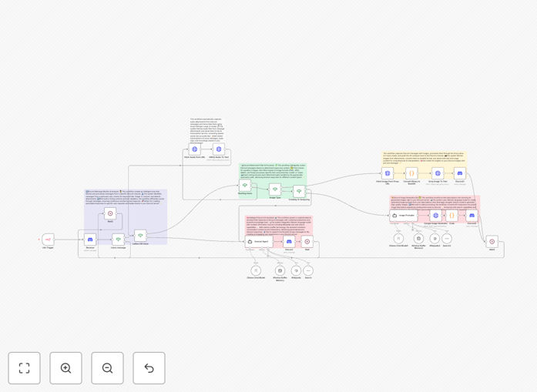Click the red sticky note above Image Prompter
537x392 pixels.
[435, 202]
